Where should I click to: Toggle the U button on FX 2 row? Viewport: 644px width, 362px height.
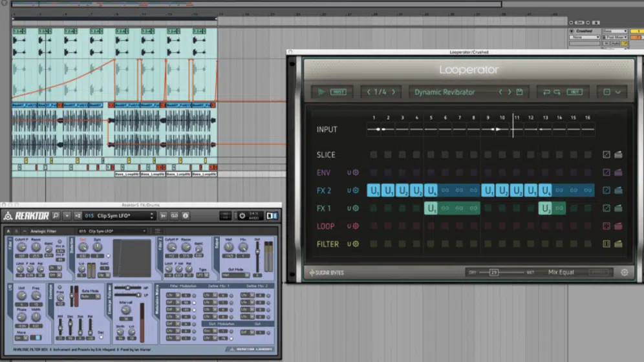[x=349, y=190]
